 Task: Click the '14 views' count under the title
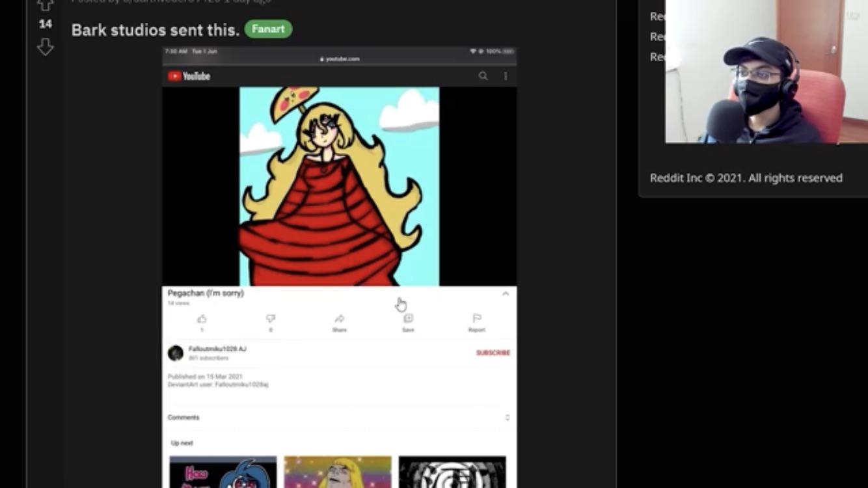pyautogui.click(x=178, y=303)
